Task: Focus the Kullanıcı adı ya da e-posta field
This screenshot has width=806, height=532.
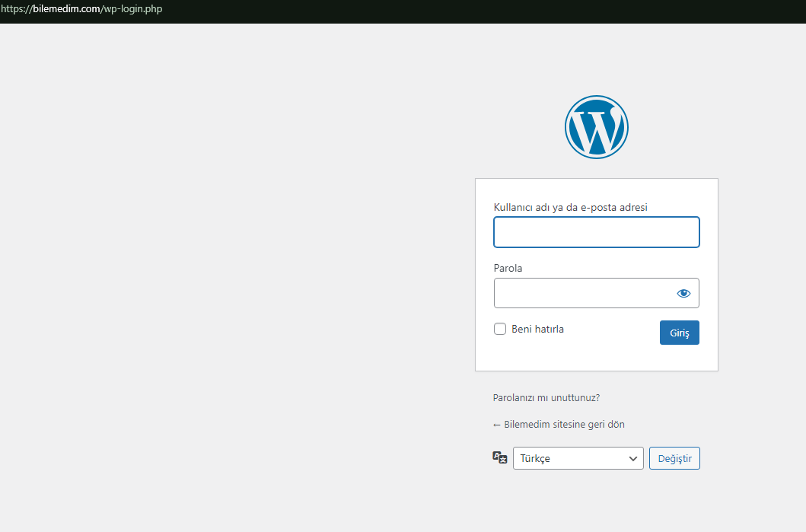Action: click(596, 232)
